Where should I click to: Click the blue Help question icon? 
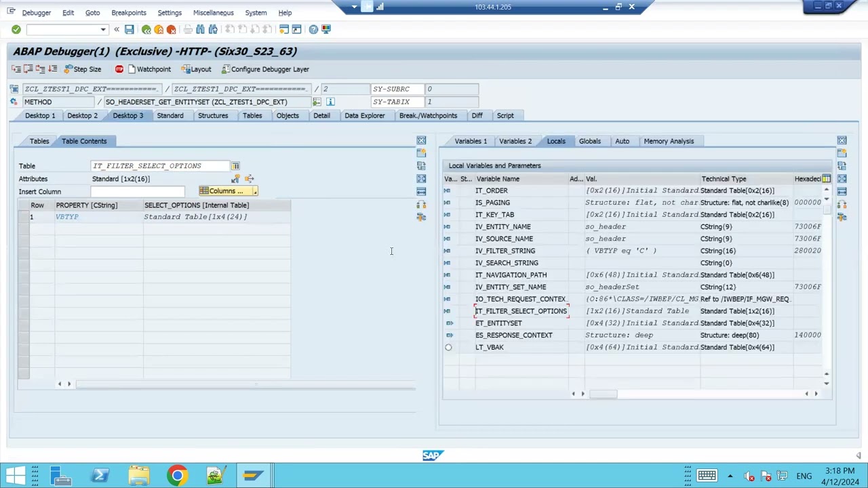pyautogui.click(x=313, y=29)
